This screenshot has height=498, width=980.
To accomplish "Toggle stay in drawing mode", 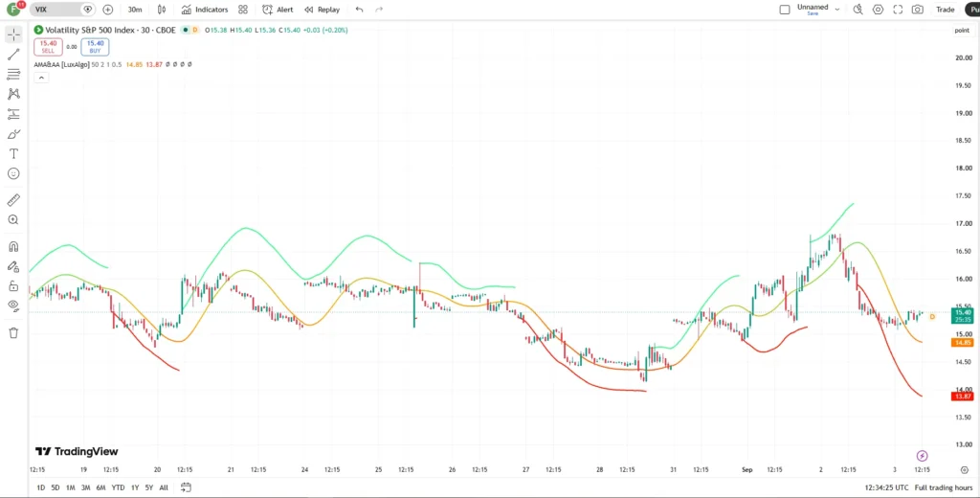I will click(13, 266).
